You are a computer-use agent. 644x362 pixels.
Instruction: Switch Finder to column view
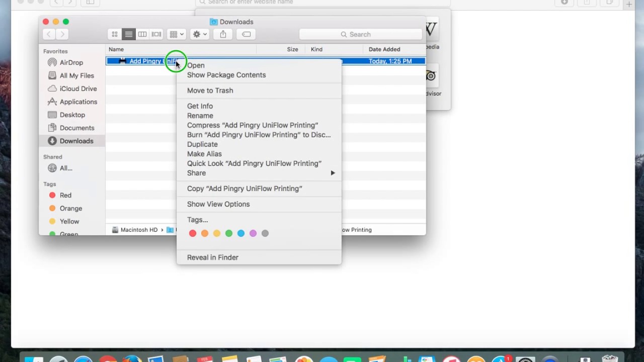pos(142,34)
